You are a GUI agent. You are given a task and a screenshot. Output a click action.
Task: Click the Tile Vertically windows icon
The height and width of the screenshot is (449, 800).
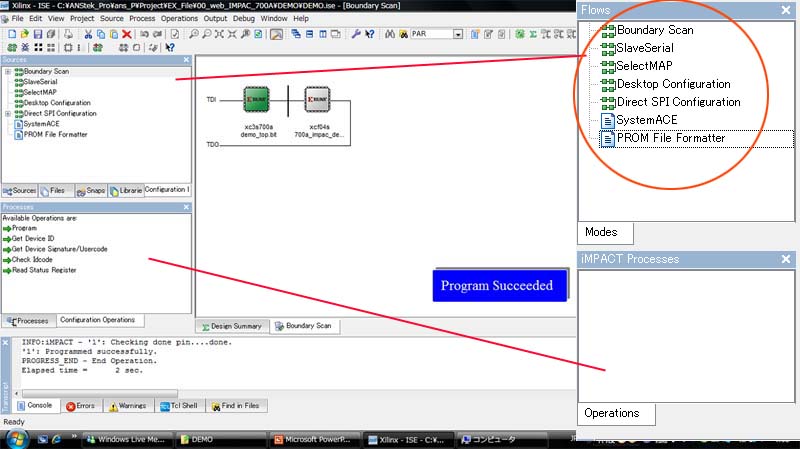click(x=323, y=34)
